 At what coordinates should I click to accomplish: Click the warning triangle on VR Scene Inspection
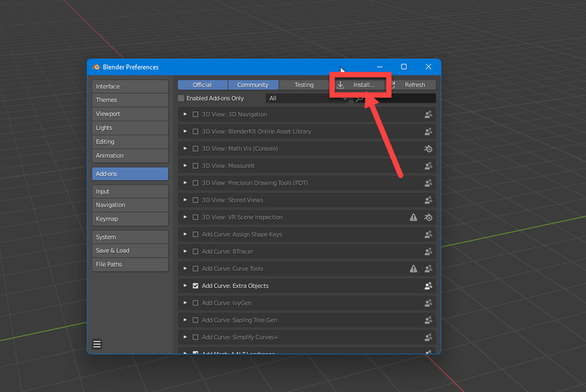point(413,218)
